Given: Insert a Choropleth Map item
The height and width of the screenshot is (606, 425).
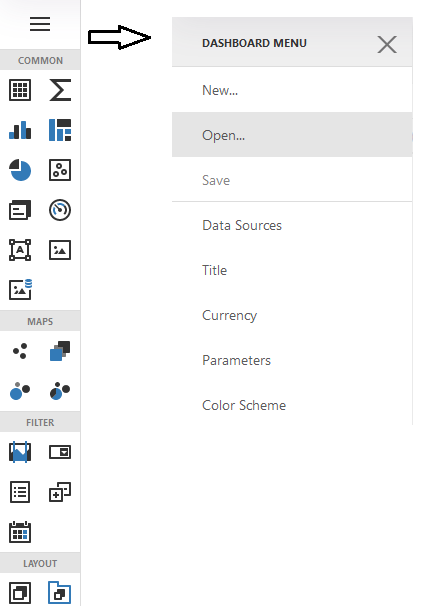Looking at the screenshot, I should click(x=60, y=351).
